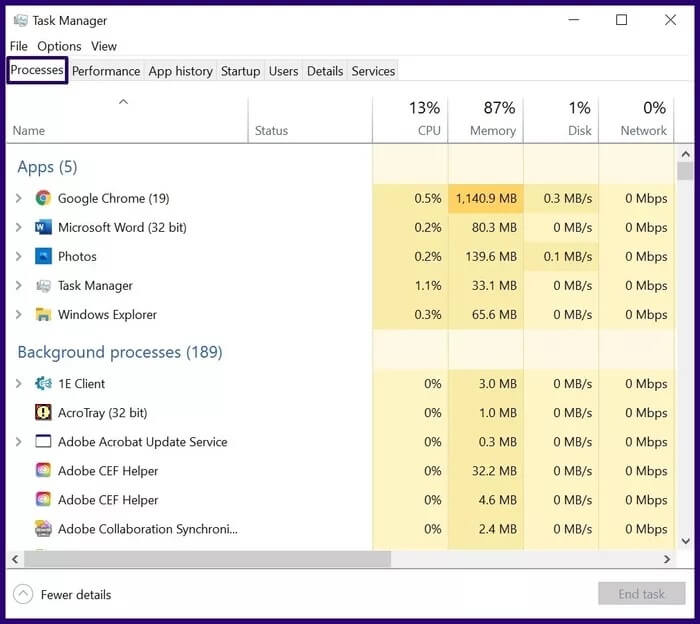This screenshot has height=624, width=700.
Task: Click the Windows Explorer folder icon
Action: tap(43, 315)
